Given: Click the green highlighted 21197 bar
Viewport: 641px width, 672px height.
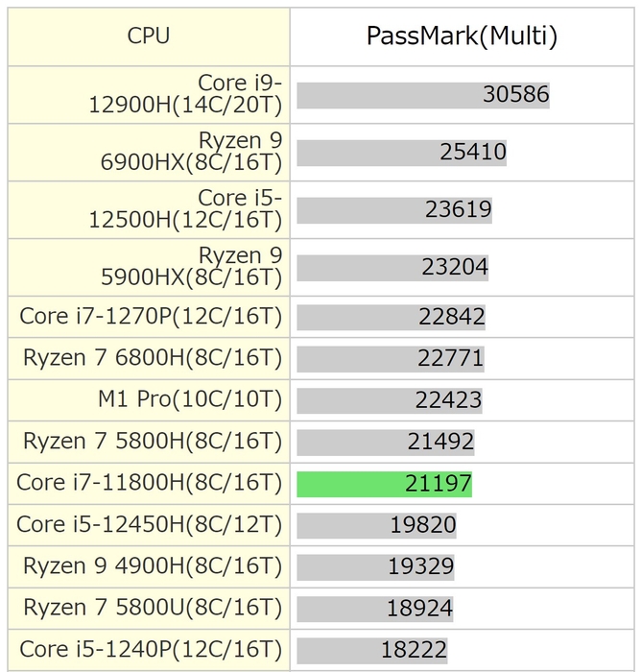Looking at the screenshot, I should pos(384,484).
